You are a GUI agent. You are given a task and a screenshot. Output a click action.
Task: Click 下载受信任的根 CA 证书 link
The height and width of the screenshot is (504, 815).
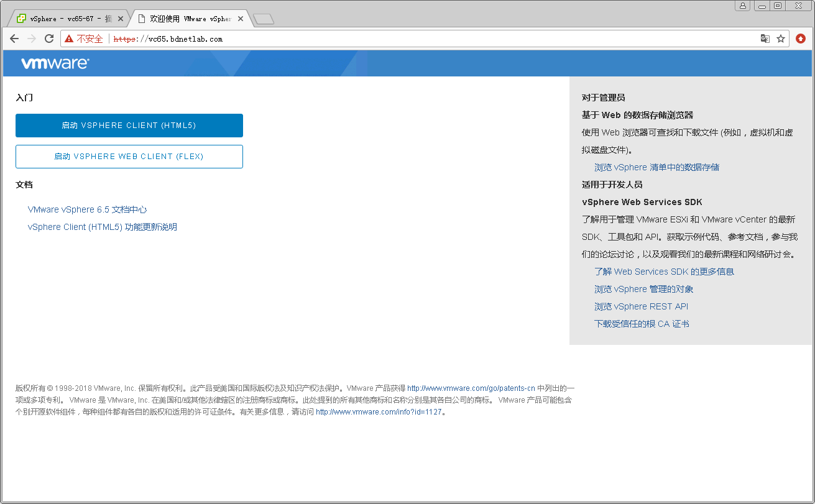[x=642, y=324]
